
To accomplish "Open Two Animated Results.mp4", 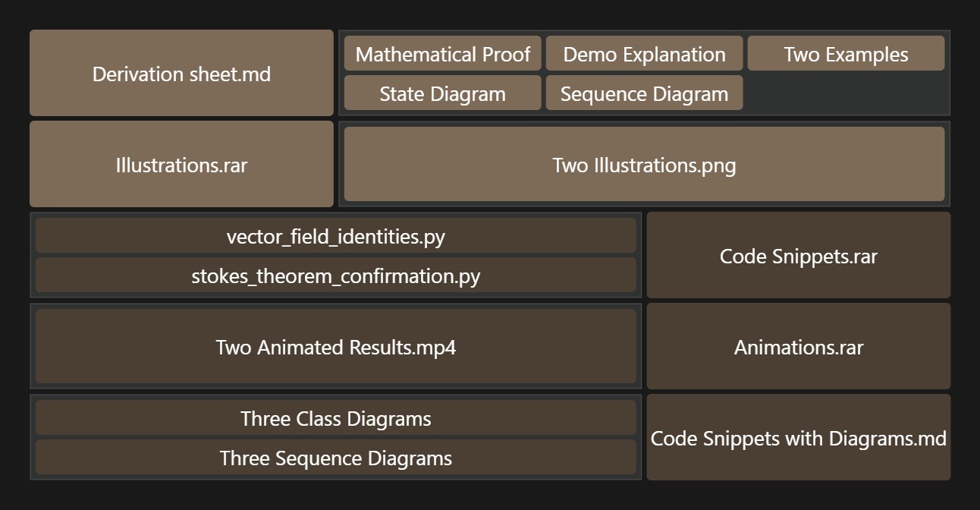I will tap(335, 346).
